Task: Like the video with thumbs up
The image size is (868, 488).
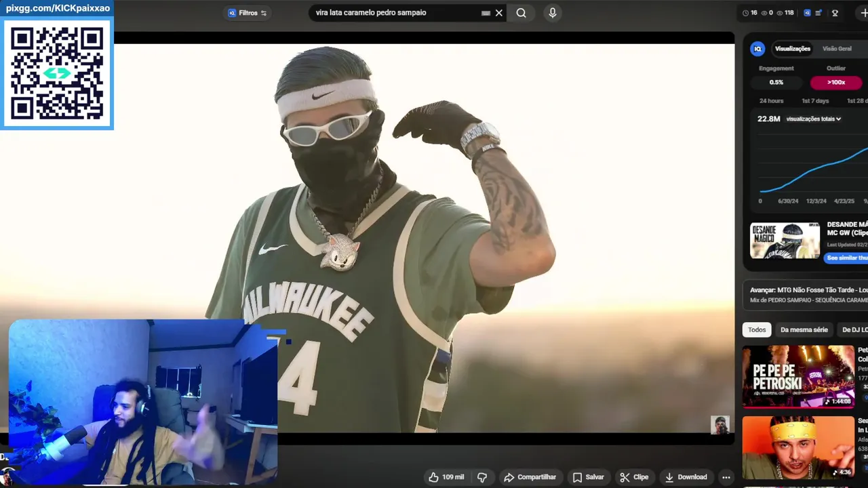Action: [x=433, y=477]
